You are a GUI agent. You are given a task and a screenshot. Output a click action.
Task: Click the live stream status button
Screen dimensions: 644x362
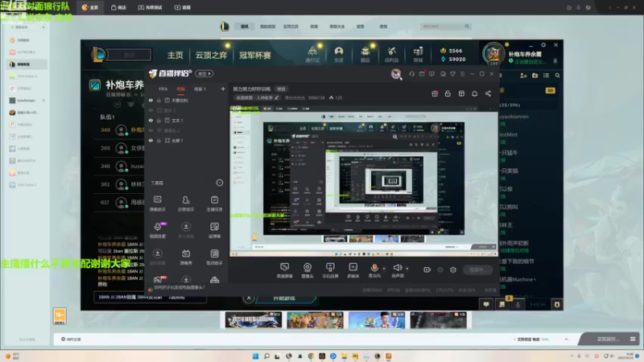[x=477, y=269]
